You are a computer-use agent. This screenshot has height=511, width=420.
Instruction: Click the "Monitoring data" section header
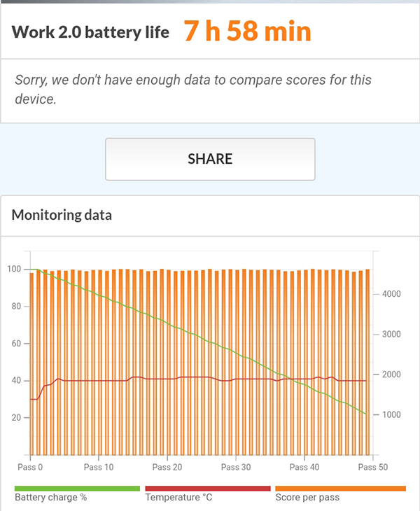62,215
